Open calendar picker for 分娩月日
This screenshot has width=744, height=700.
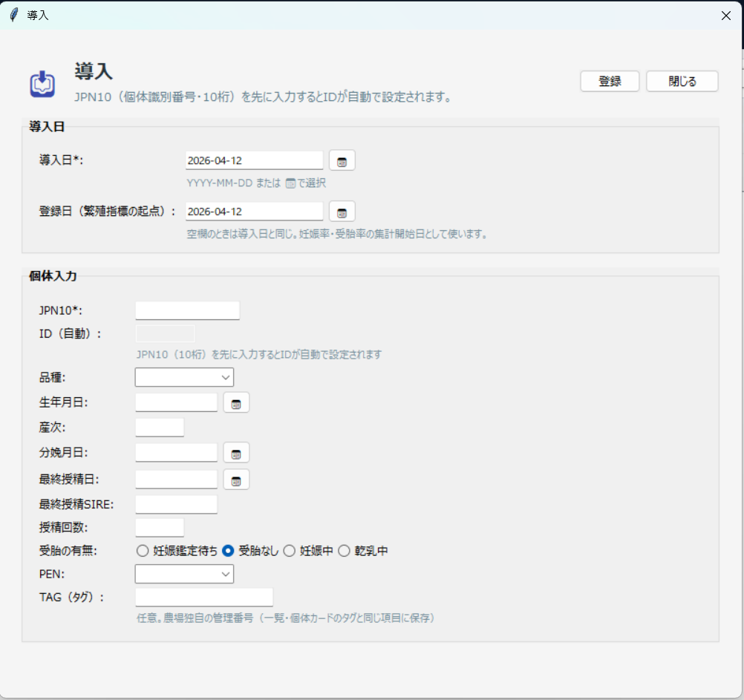[236, 453]
